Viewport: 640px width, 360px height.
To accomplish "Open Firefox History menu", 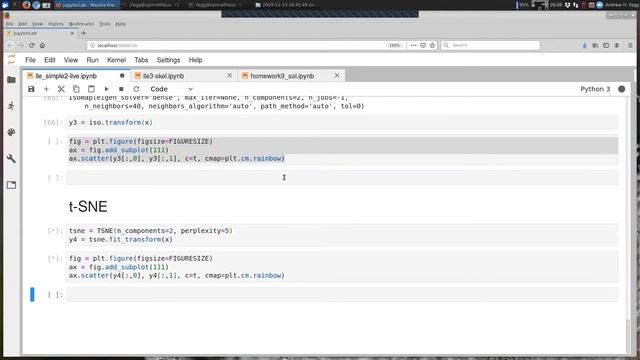I will pos(56,24).
